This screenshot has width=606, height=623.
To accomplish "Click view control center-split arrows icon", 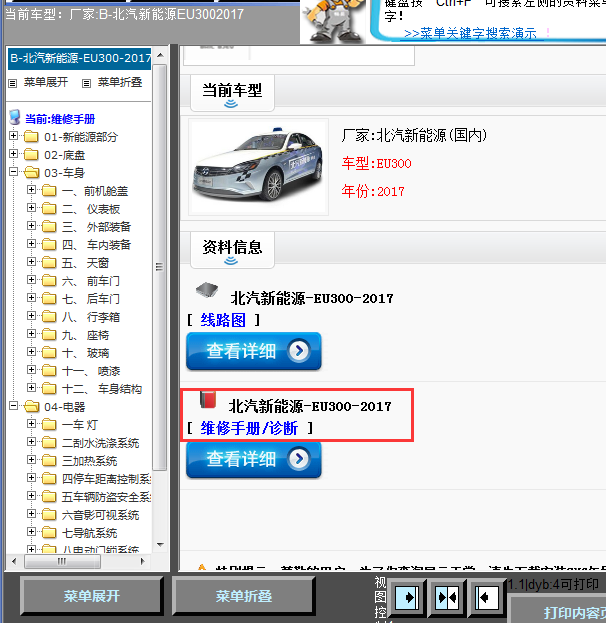I will pyautogui.click(x=447, y=597).
